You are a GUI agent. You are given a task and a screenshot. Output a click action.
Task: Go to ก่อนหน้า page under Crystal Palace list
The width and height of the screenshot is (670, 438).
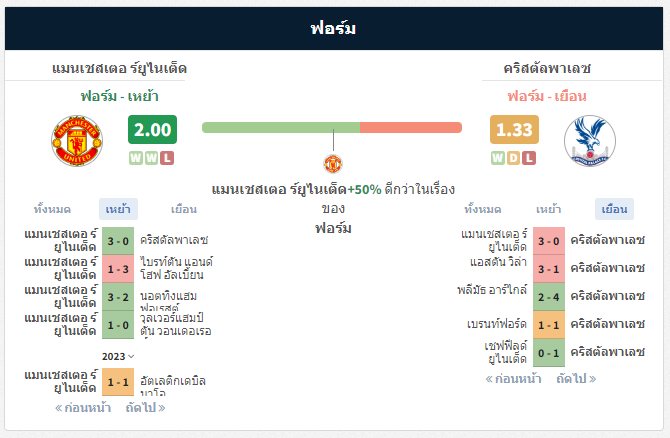[513, 379]
